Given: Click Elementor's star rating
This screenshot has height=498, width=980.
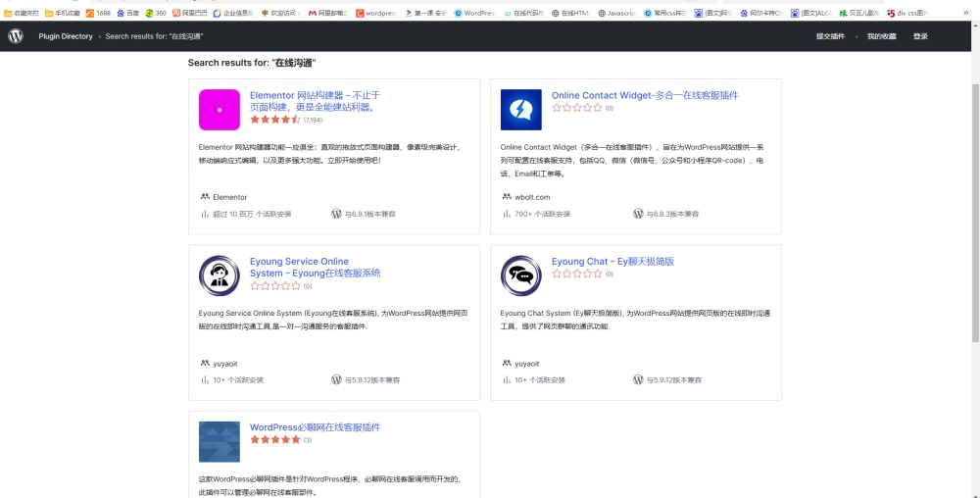Looking at the screenshot, I should pos(275,120).
